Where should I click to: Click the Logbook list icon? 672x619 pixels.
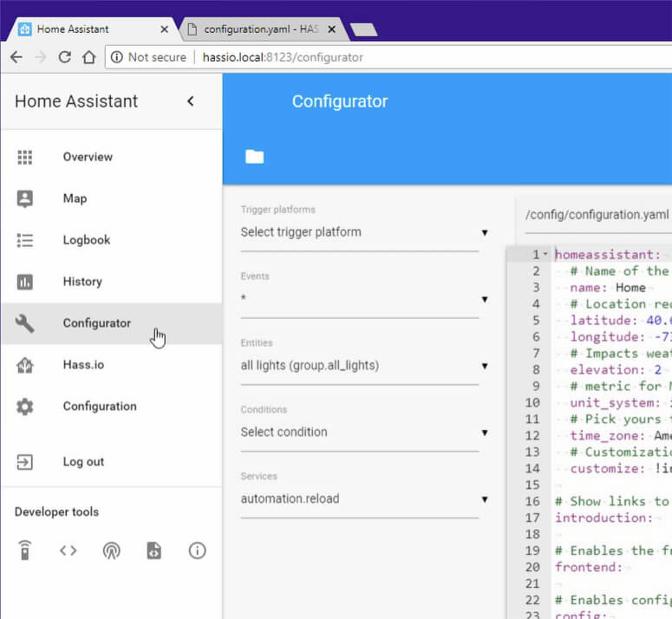coord(25,240)
